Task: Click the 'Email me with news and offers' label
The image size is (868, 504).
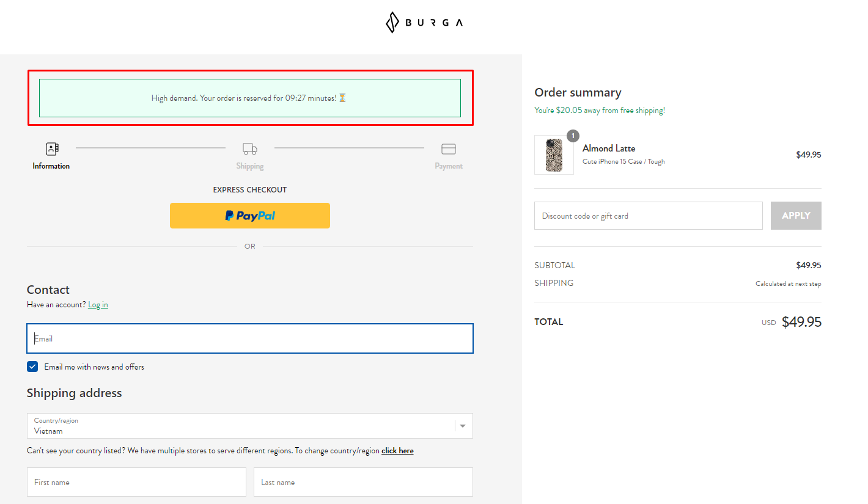Action: (94, 367)
